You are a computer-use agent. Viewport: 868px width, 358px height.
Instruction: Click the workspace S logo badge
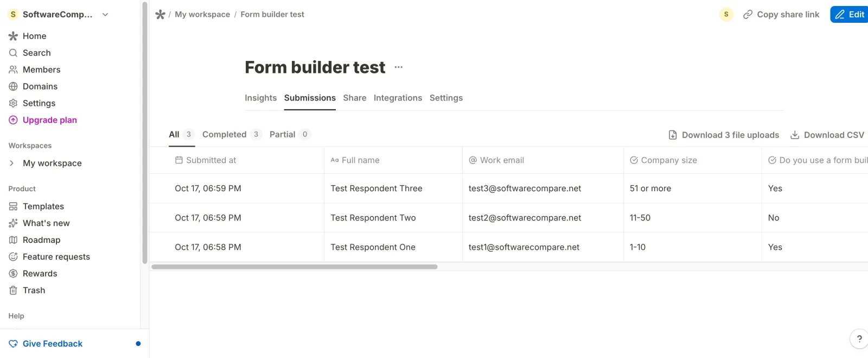[13, 15]
